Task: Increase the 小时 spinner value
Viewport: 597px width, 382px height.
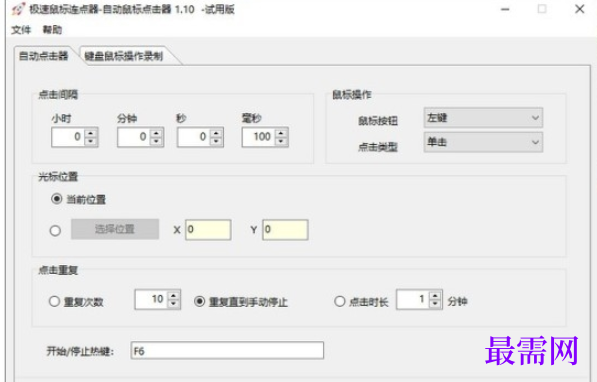Action: (91, 133)
